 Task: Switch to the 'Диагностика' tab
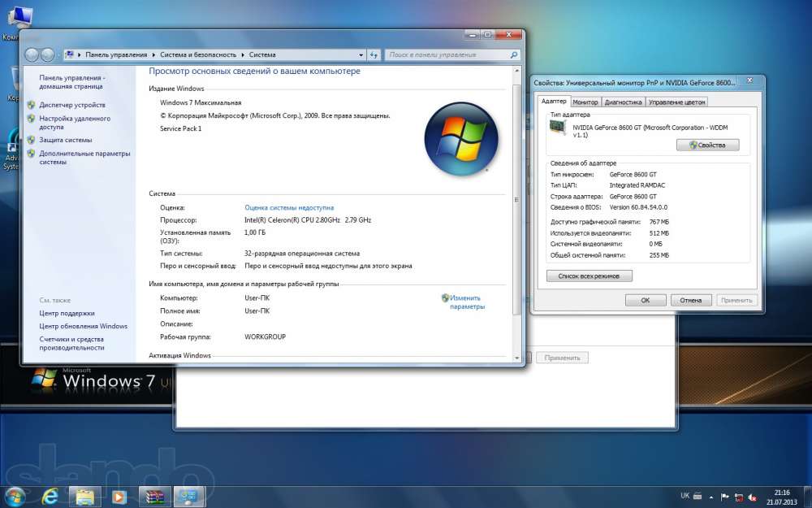click(623, 102)
